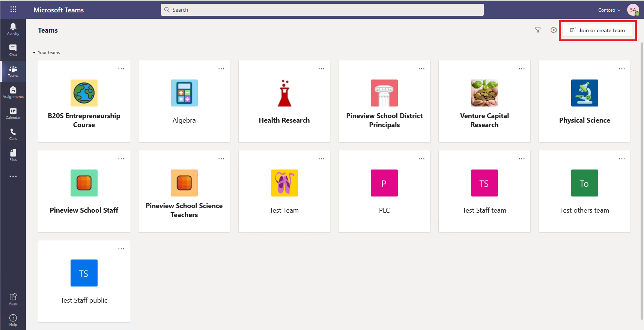The width and height of the screenshot is (644, 330).
Task: Open more options for Pineview School Staff
Action: point(121,159)
